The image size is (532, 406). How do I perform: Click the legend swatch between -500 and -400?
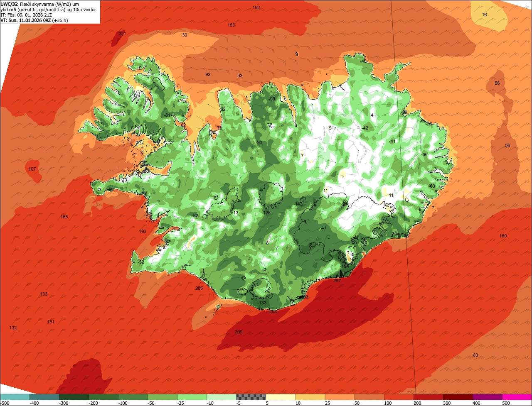15,397
